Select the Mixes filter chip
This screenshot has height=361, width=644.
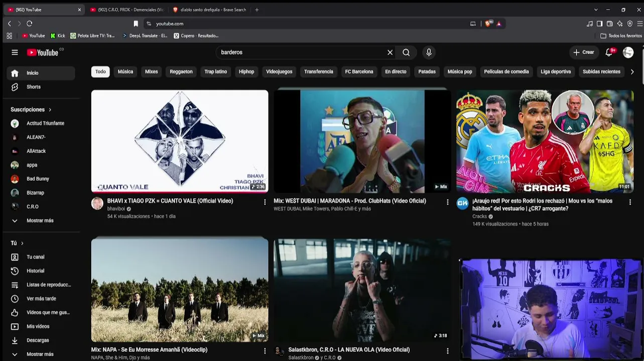152,72
